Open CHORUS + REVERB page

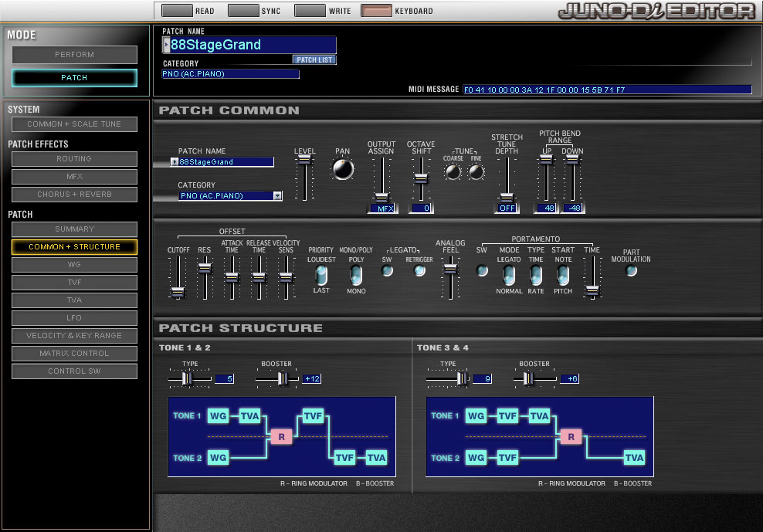[74, 195]
